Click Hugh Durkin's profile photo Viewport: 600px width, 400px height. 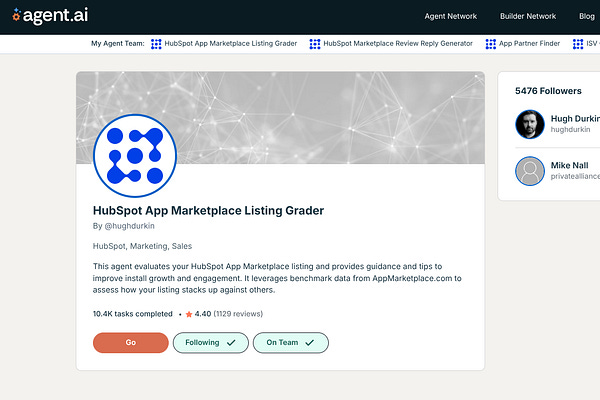point(530,124)
